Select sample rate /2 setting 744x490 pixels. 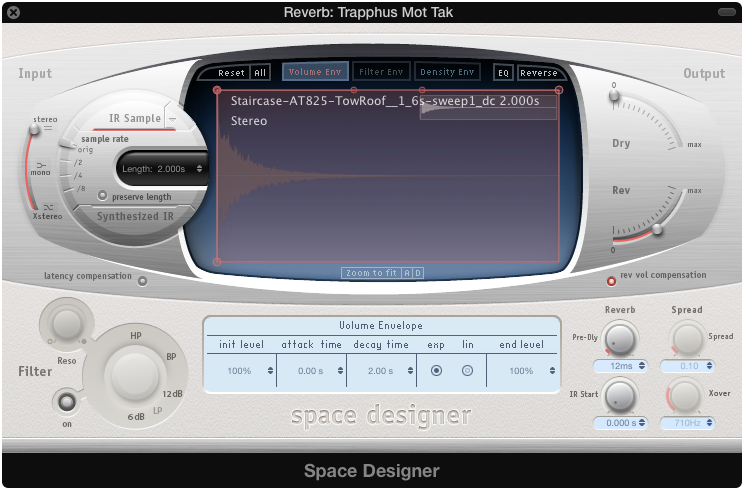[x=78, y=162]
